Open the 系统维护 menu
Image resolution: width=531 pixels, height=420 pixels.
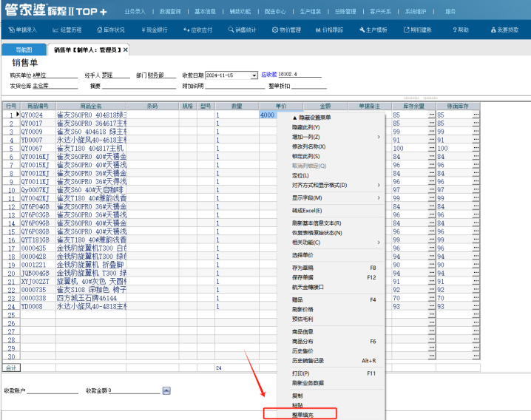tap(416, 12)
